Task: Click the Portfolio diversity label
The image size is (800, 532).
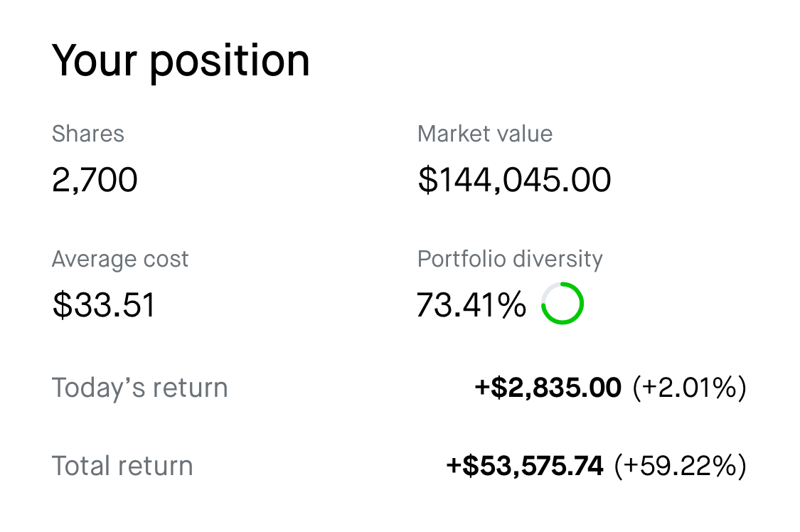Action: click(510, 259)
